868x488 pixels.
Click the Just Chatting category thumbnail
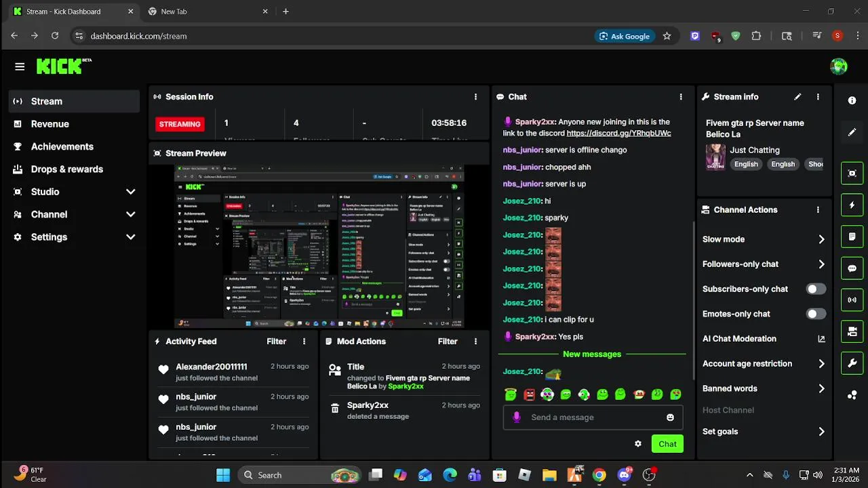coord(715,157)
